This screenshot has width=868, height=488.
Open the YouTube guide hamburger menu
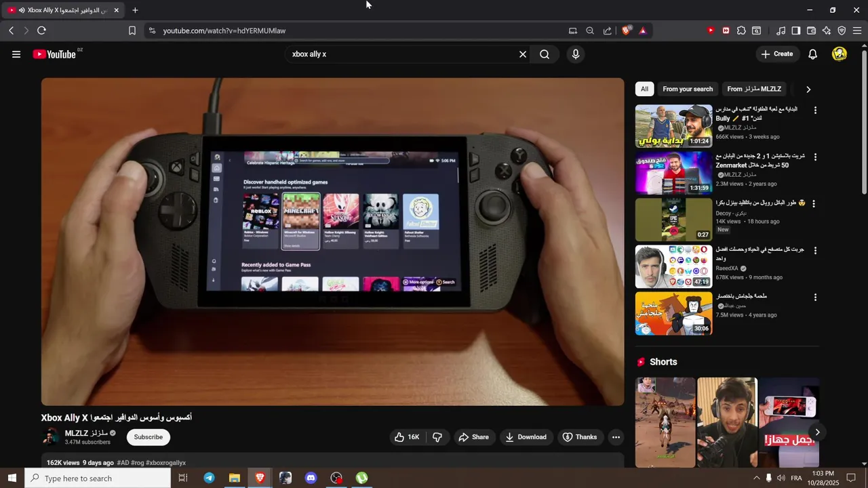(16, 54)
